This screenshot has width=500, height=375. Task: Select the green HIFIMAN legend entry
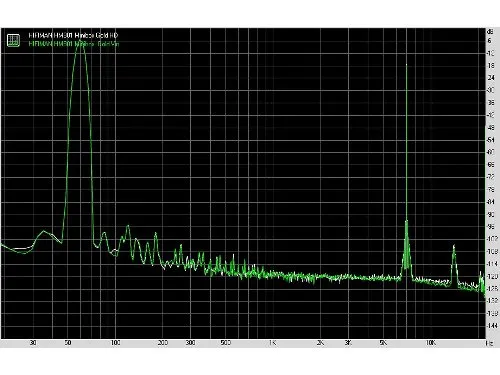(74, 44)
